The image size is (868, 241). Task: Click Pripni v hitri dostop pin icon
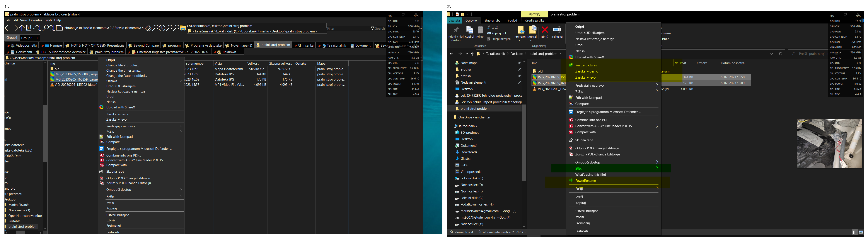[456, 30]
